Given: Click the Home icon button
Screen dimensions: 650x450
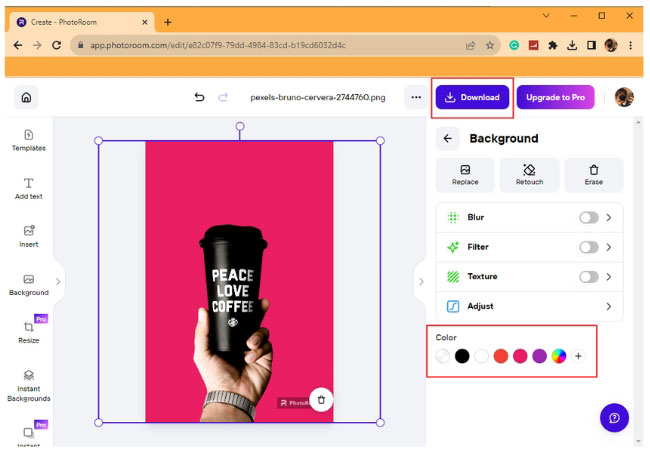Looking at the screenshot, I should 26,97.
